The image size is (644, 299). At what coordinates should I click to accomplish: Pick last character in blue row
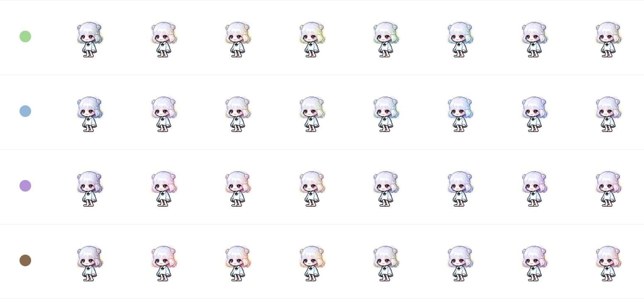(x=608, y=114)
